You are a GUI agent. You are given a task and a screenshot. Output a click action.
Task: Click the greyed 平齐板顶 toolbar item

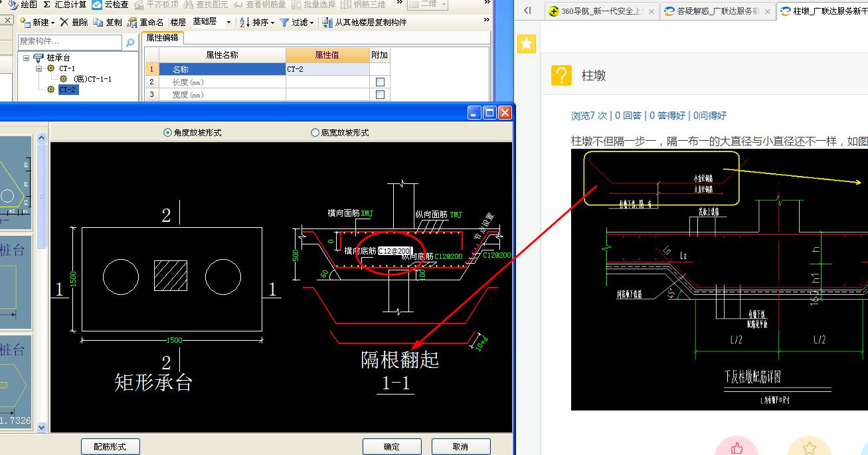[x=156, y=5]
